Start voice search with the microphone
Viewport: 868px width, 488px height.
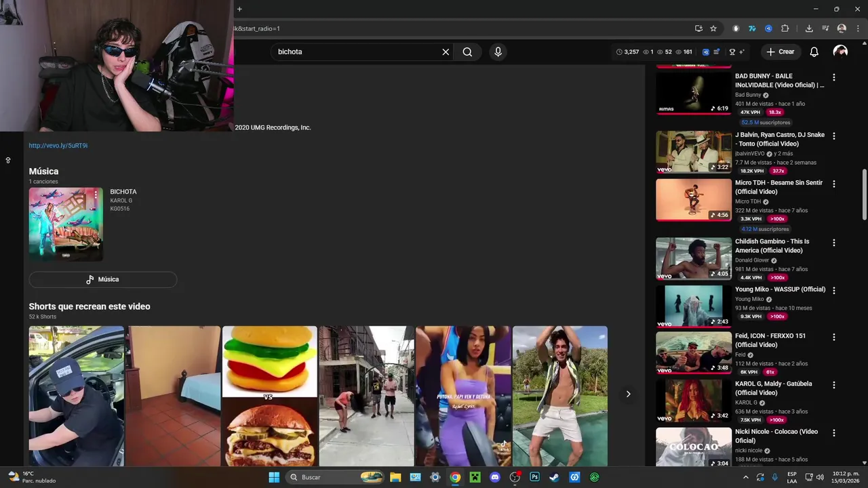tap(498, 52)
